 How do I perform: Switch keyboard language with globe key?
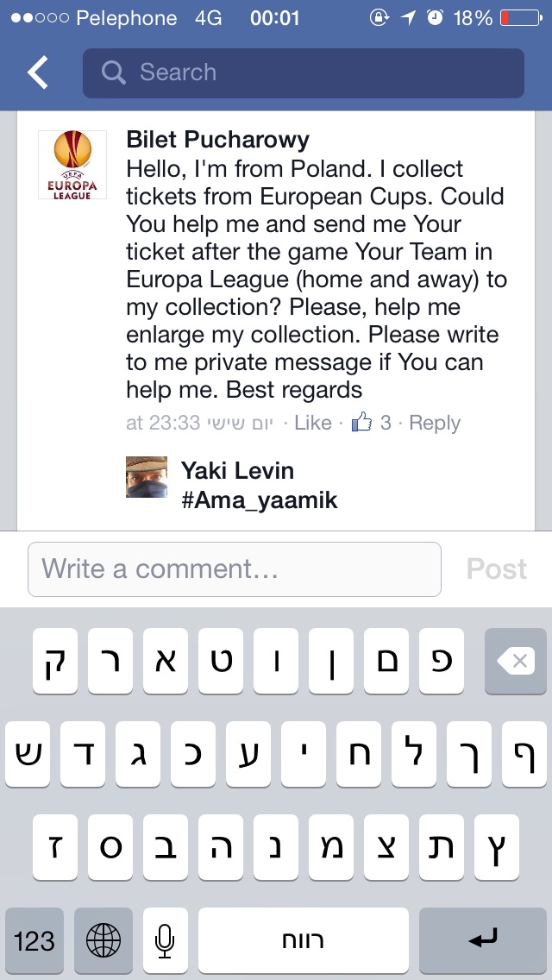(x=103, y=940)
